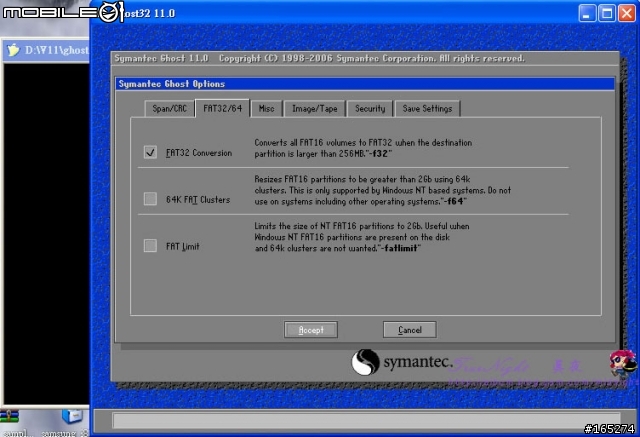This screenshot has width=640, height=437.
Task: Click the Symantec logo icon
Action: click(365, 362)
